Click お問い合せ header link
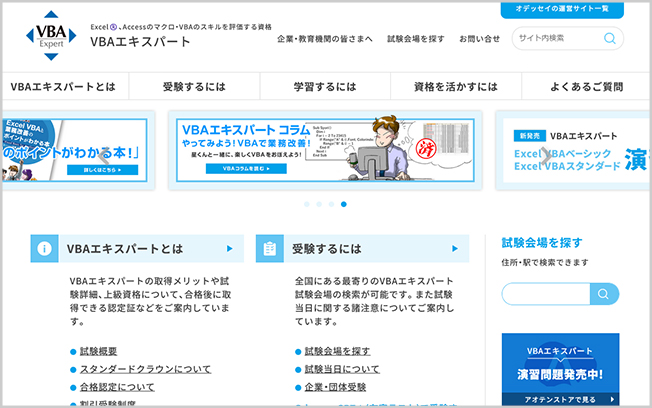Image resolution: width=652 pixels, height=408 pixels. (479, 39)
